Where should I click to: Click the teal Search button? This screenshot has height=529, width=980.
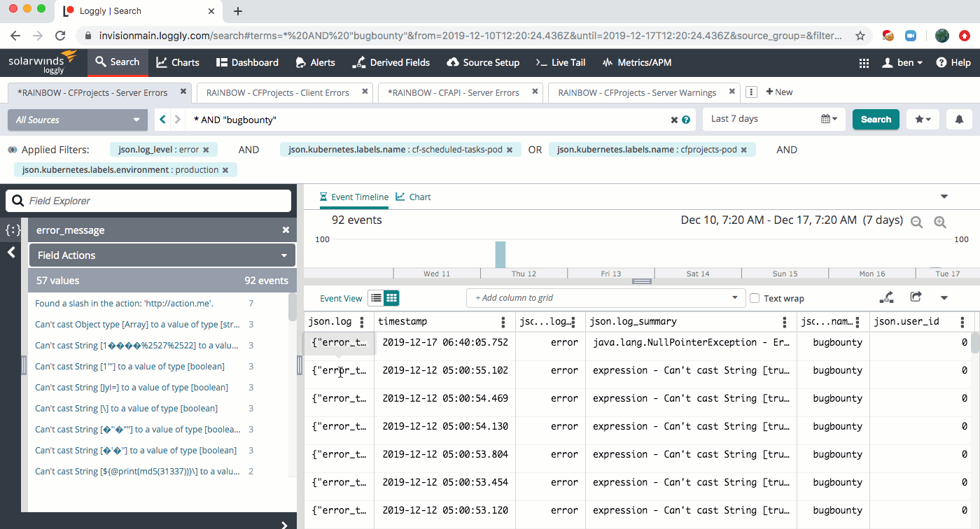(x=875, y=120)
